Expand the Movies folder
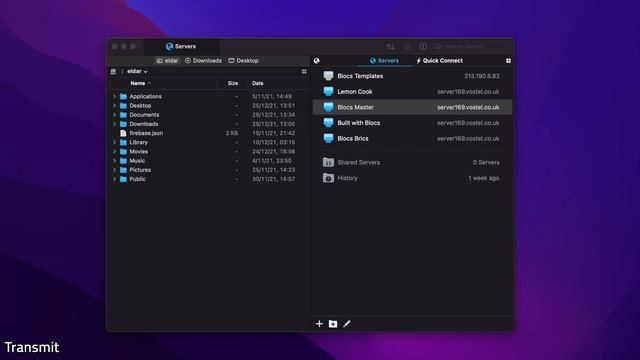 114,151
